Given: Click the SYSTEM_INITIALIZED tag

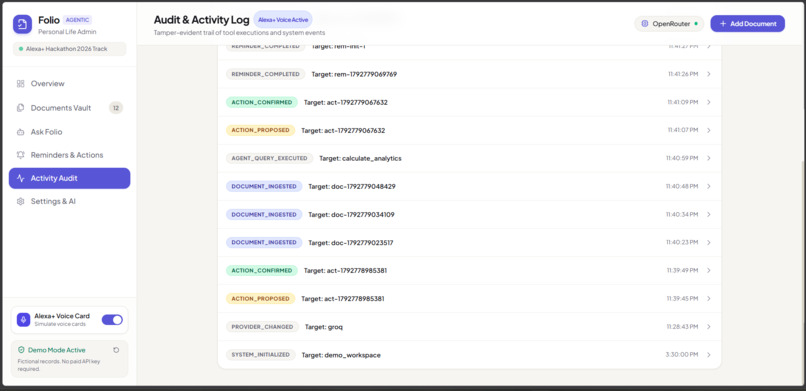Looking at the screenshot, I should pos(261,355).
